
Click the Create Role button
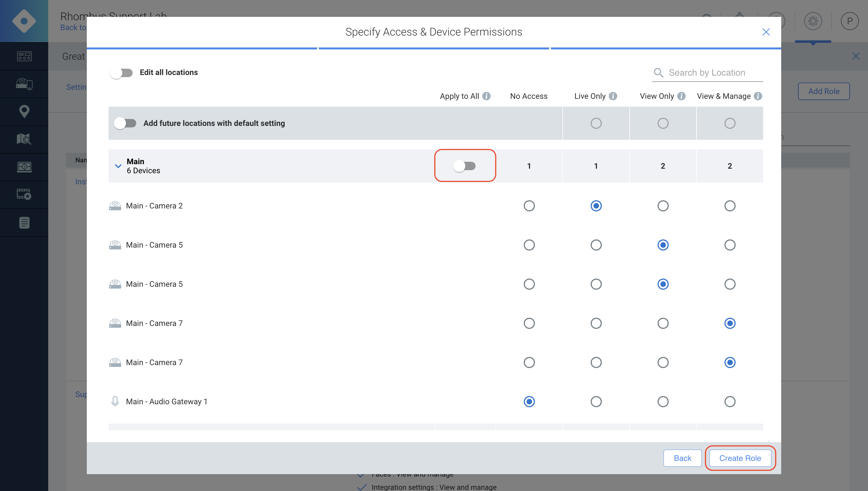[740, 458]
